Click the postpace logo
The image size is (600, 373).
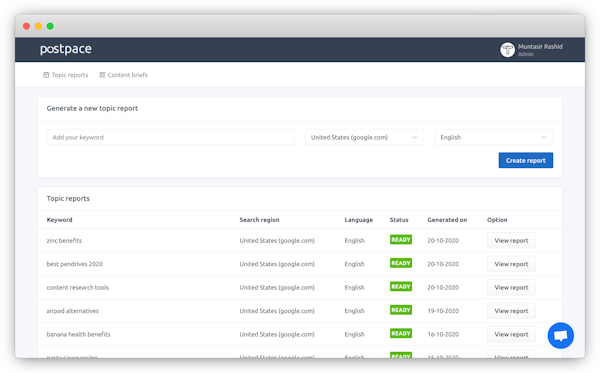pos(66,49)
